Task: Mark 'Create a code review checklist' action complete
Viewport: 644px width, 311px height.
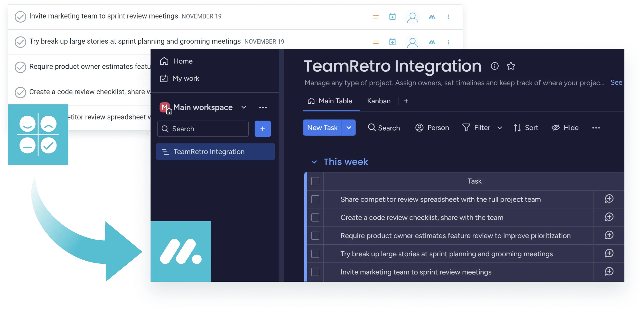Action: pos(20,93)
